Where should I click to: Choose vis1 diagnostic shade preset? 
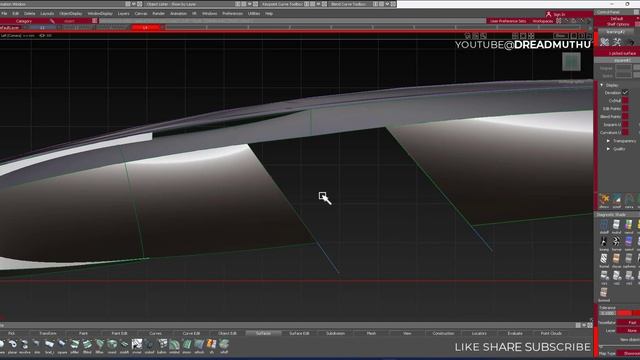point(604,276)
